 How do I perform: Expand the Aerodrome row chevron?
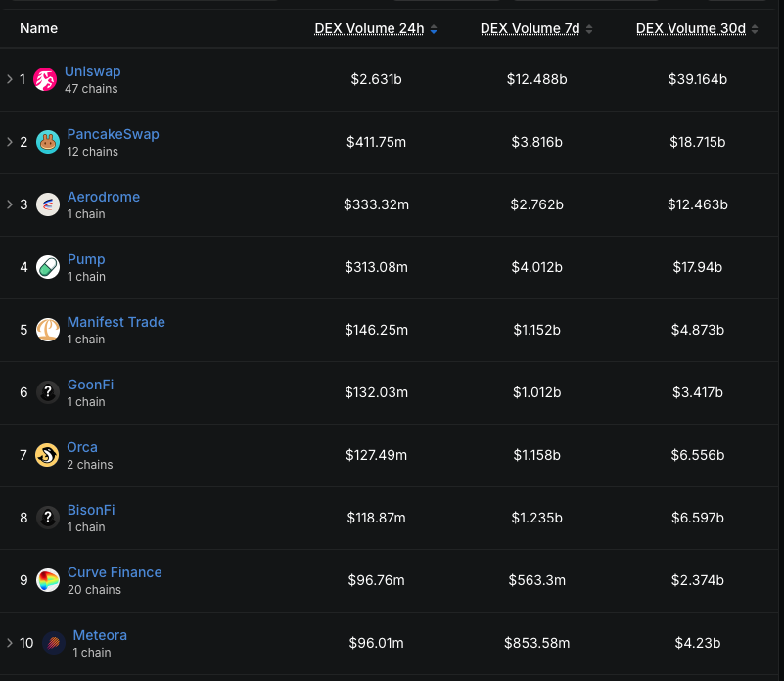10,204
